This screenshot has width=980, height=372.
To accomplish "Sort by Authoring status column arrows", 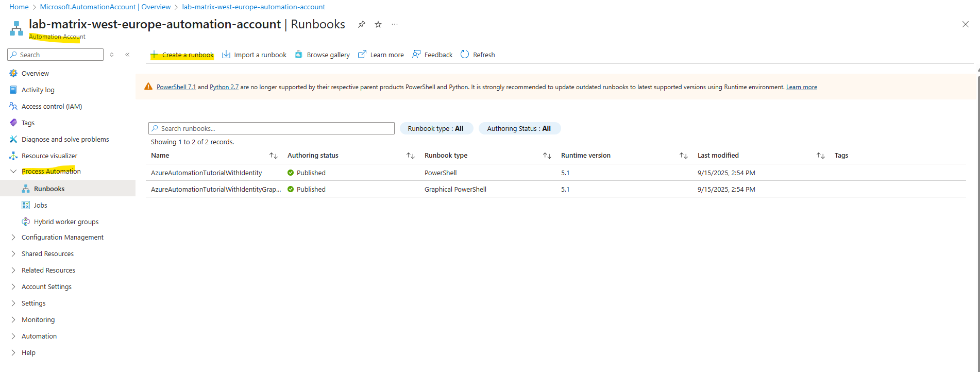I will (411, 156).
